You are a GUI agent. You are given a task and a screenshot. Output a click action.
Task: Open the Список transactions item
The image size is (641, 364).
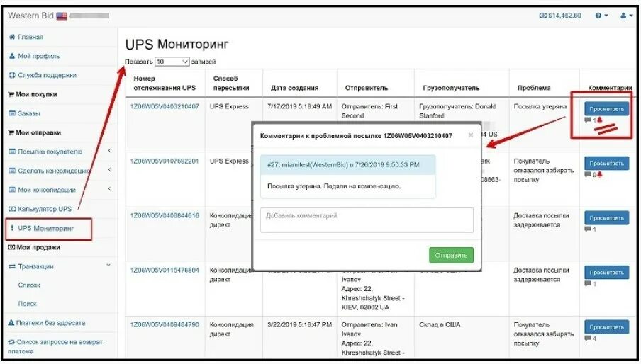29,285
